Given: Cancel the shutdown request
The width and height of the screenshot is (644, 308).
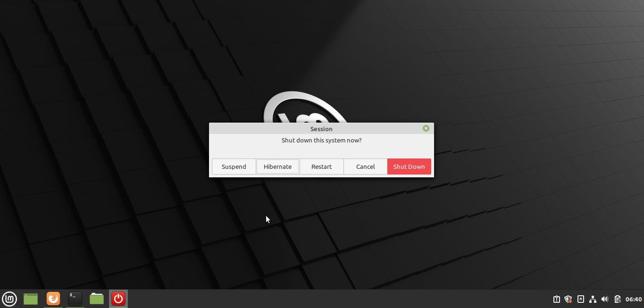Looking at the screenshot, I should 365,166.
